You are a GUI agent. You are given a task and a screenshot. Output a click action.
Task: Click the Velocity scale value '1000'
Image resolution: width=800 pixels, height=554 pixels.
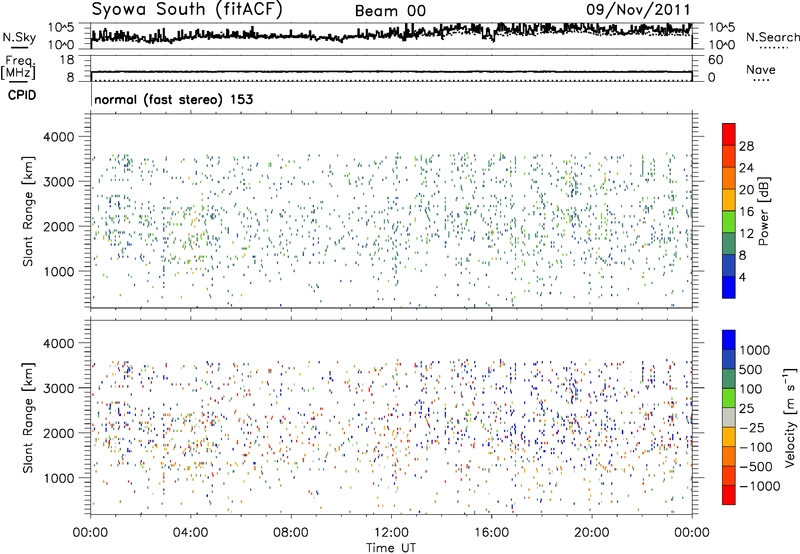point(755,350)
